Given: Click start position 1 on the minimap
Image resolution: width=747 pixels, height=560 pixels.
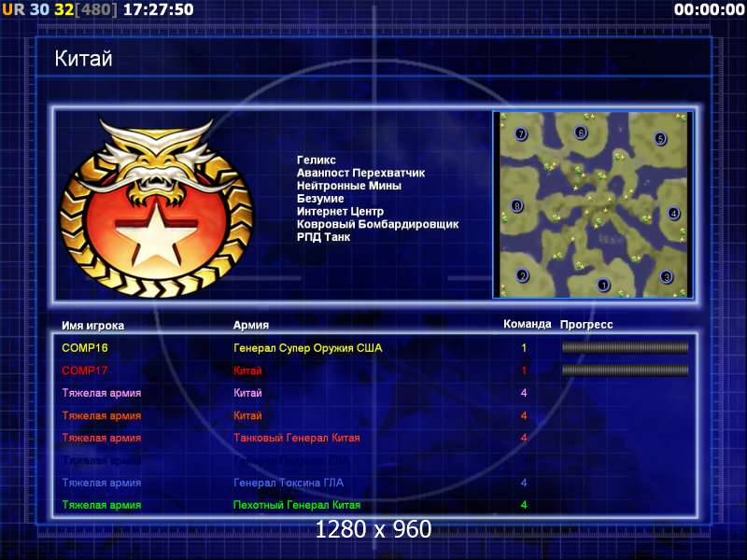Looking at the screenshot, I should (x=603, y=285).
